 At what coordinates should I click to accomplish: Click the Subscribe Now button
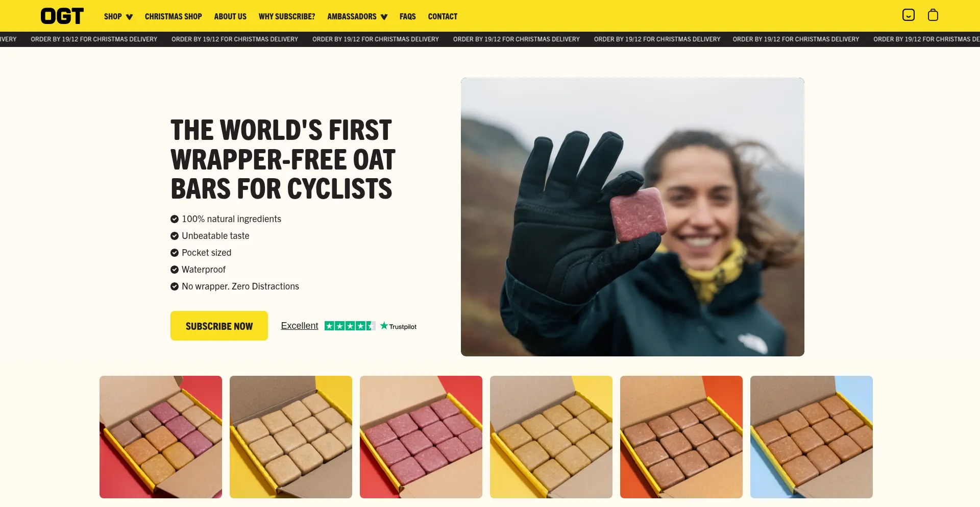tap(219, 326)
